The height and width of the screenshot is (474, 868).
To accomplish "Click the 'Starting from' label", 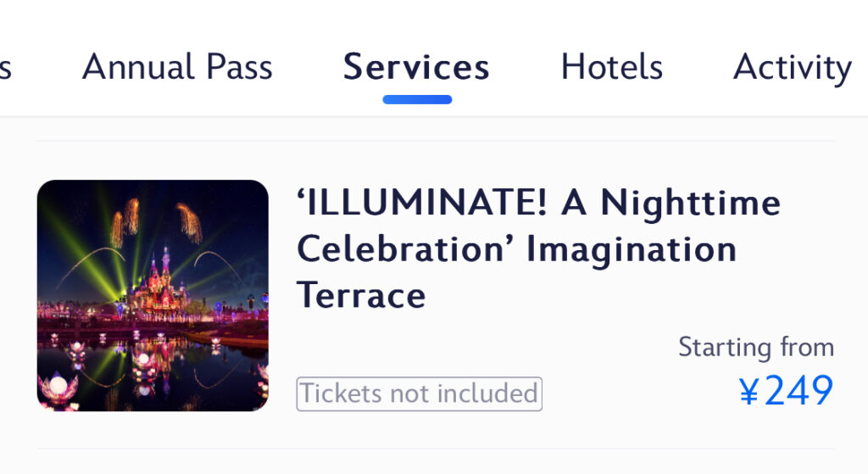I will pyautogui.click(x=756, y=347).
